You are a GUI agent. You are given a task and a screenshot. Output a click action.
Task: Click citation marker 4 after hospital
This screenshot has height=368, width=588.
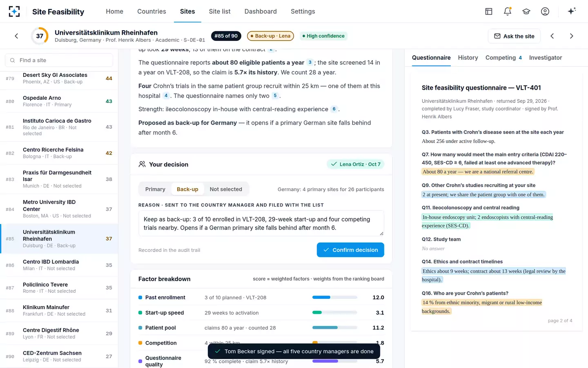pos(166,95)
